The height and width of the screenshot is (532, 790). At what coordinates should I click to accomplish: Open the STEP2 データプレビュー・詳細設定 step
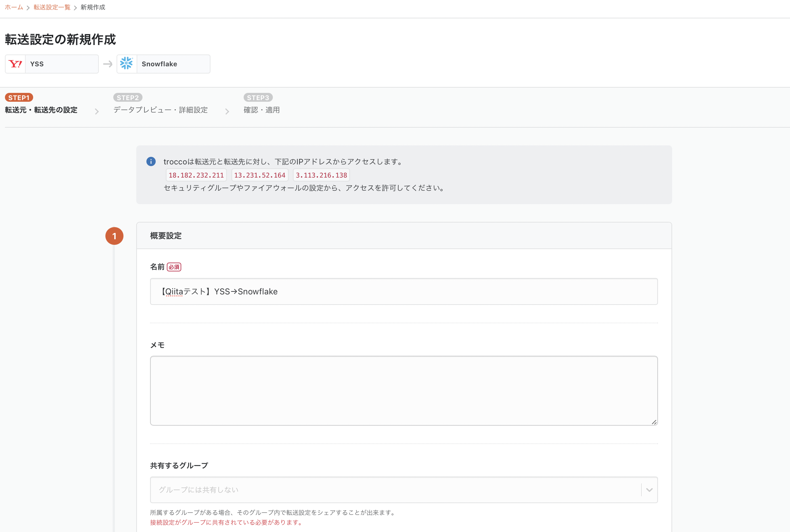click(161, 104)
